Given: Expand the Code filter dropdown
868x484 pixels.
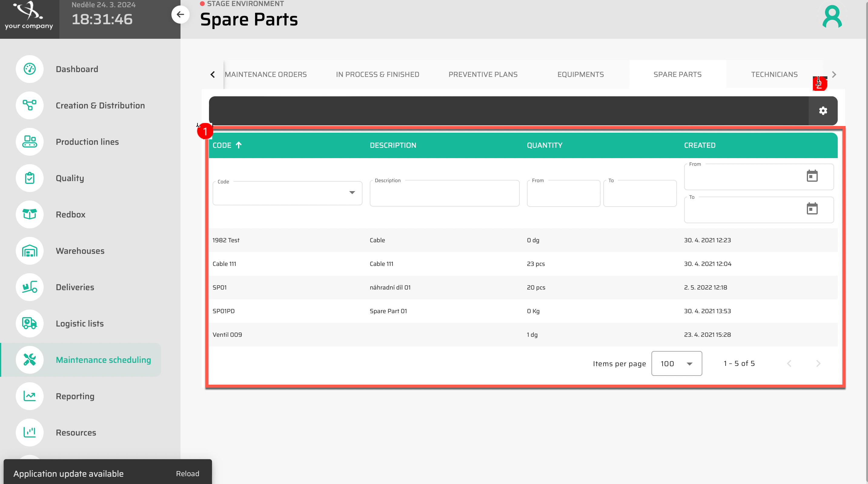Looking at the screenshot, I should (352, 192).
